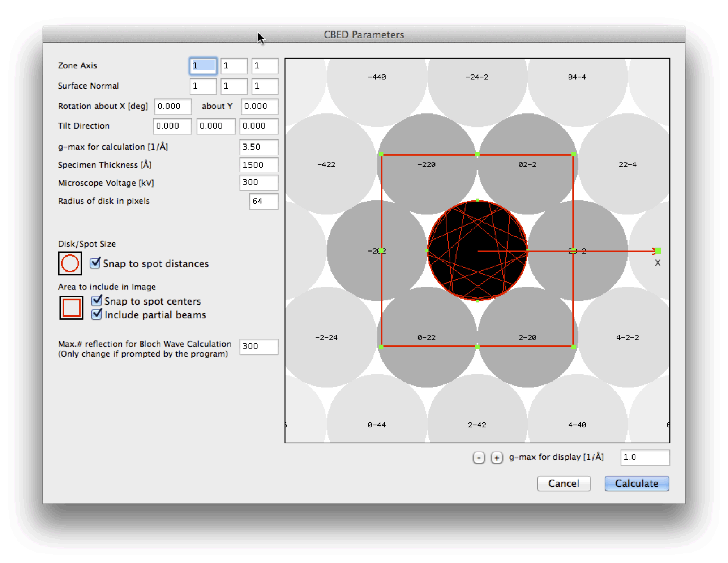Click the Radius of disk in pixels field
Viewport: 728px width, 563px height.
264,201
